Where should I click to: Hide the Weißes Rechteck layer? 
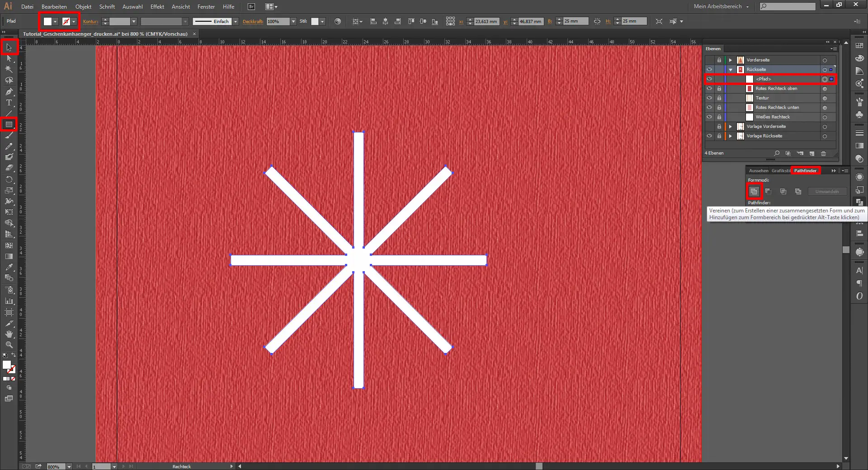[709, 117]
